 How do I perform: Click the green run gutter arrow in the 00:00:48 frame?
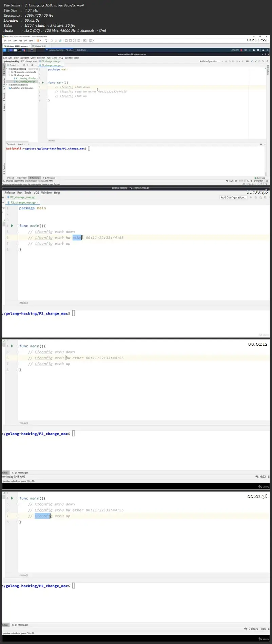pos(12,226)
